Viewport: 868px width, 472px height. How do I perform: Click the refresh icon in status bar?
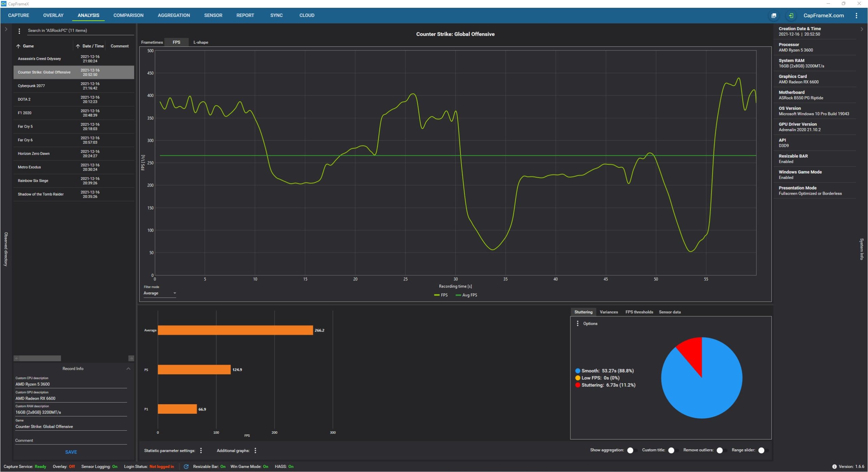tap(186, 467)
